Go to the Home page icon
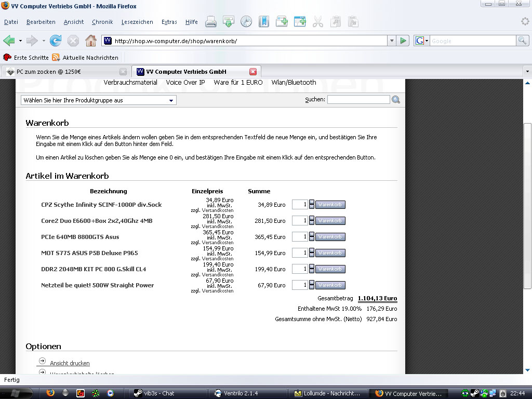The height and width of the screenshot is (399, 532). 90,41
